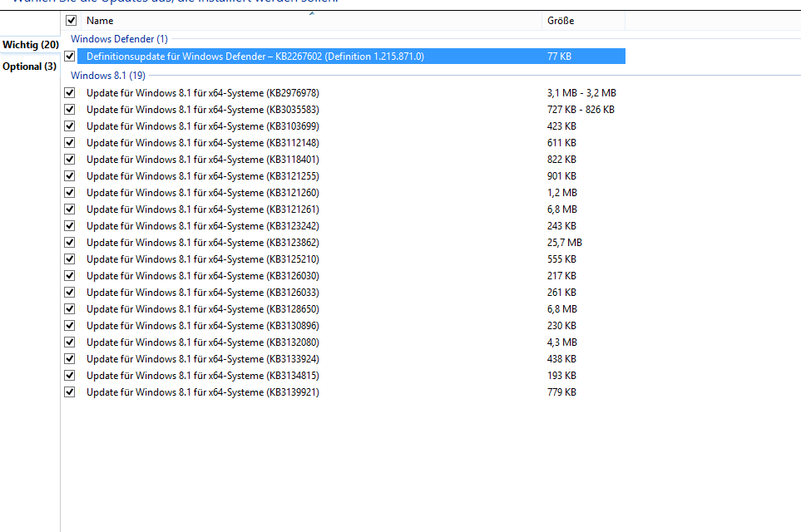Deselect the KB3139921 update checkbox
The image size is (801, 532).
70,392
